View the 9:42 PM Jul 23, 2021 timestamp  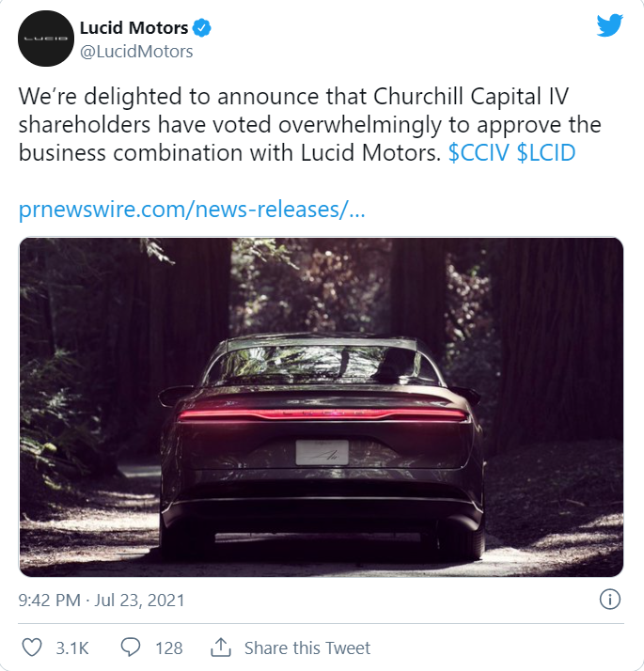click(102, 600)
